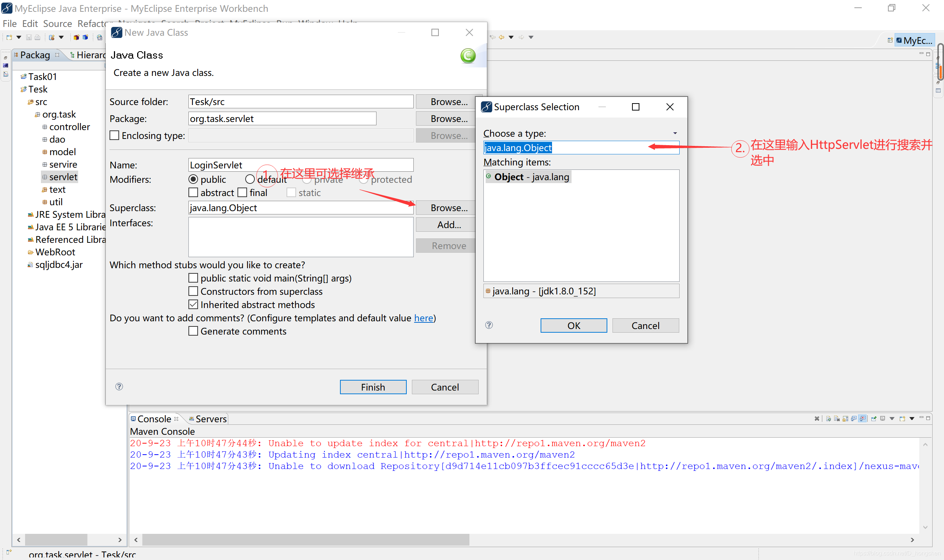Enable Constructors from superclass checkbox
The height and width of the screenshot is (560, 944).
click(x=193, y=291)
